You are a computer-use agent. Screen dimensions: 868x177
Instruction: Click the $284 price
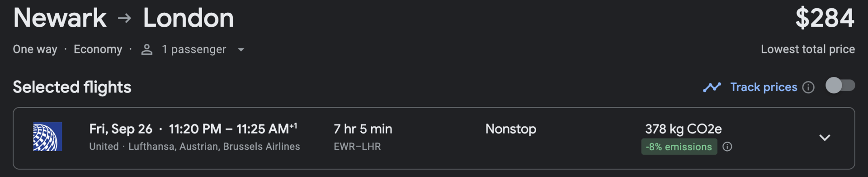(825, 18)
